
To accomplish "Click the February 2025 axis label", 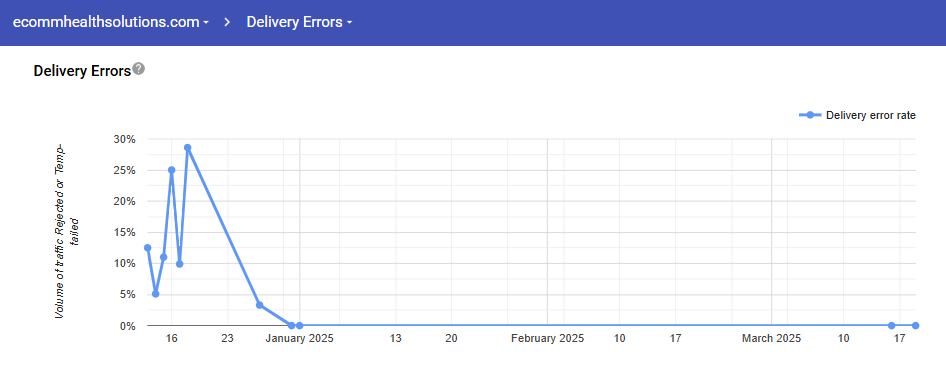I will pyautogui.click(x=548, y=339).
